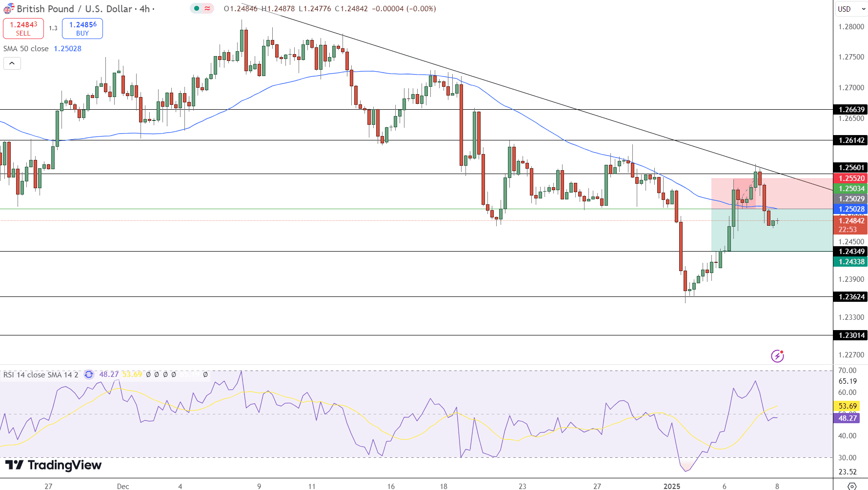Click the 1.24843 SELL button
This screenshot has width=868, height=490.
[23, 29]
